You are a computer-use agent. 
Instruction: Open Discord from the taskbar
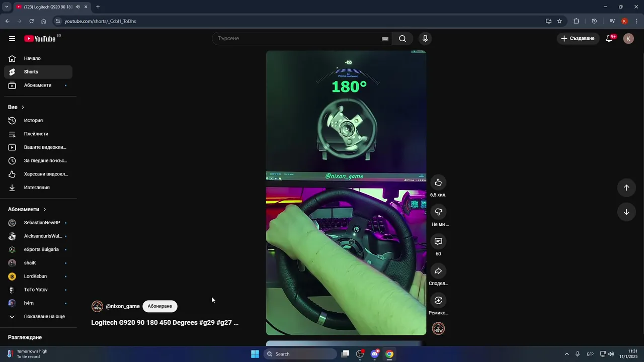[x=374, y=354]
